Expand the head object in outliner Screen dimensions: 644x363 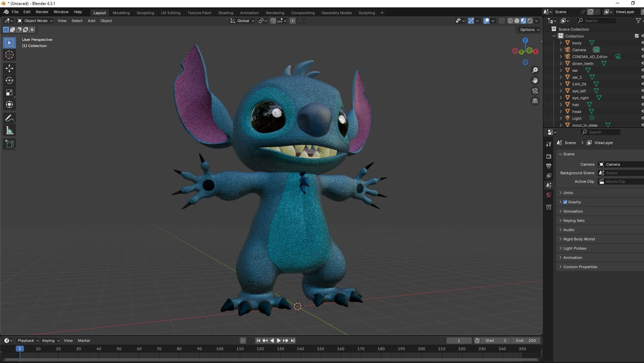tap(561, 112)
